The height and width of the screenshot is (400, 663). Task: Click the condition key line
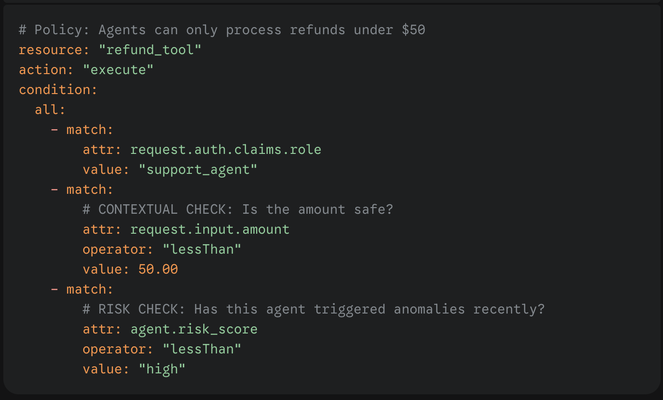pyautogui.click(x=58, y=90)
